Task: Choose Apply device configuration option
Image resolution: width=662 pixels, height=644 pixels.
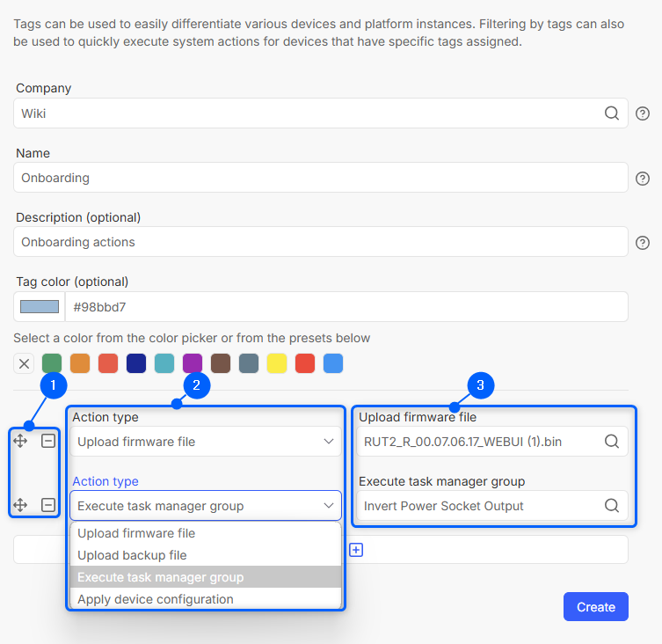Action: [156, 599]
